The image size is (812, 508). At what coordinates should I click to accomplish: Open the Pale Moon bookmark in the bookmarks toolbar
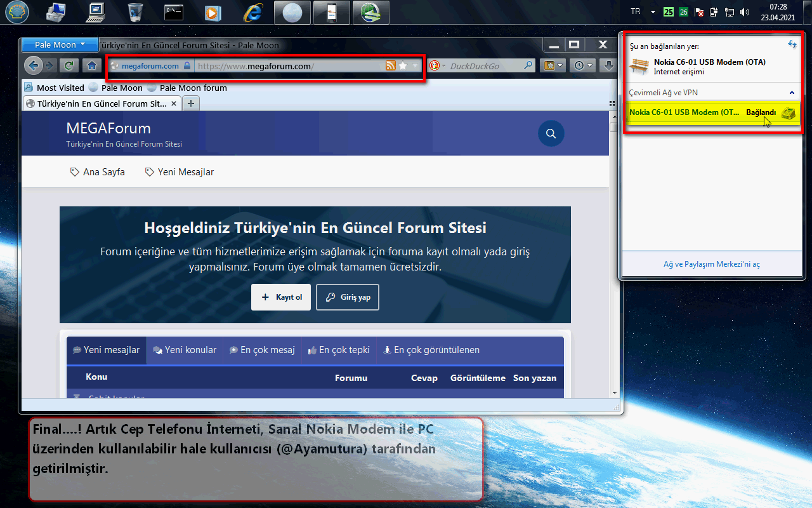(115, 88)
